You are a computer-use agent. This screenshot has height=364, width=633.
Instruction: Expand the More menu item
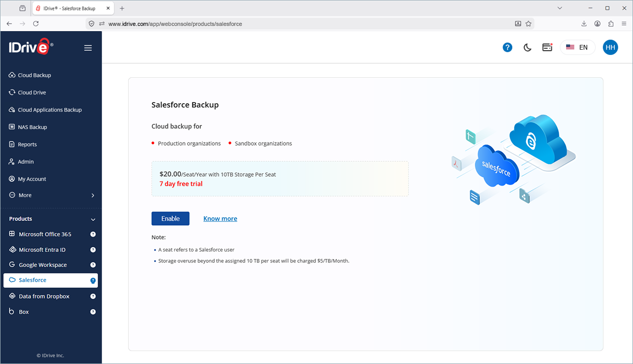click(x=51, y=195)
